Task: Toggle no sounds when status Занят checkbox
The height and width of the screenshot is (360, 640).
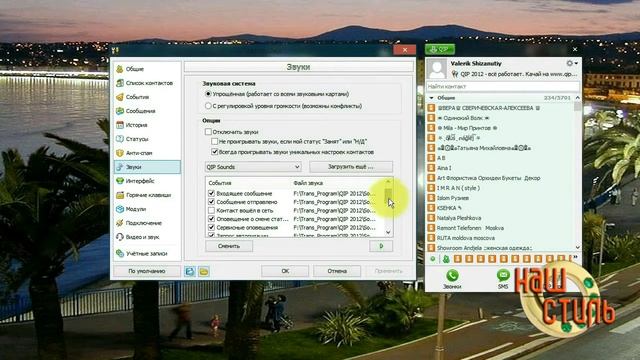Action: [215, 141]
